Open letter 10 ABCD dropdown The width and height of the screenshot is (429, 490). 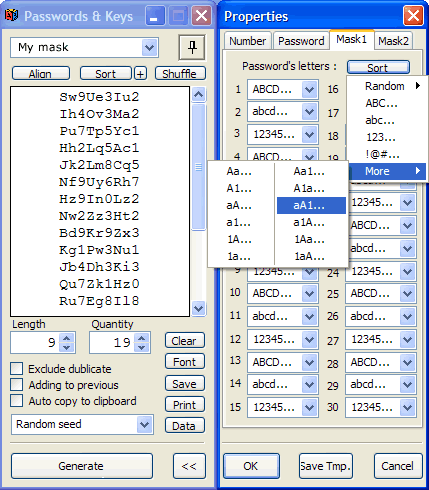pos(310,293)
